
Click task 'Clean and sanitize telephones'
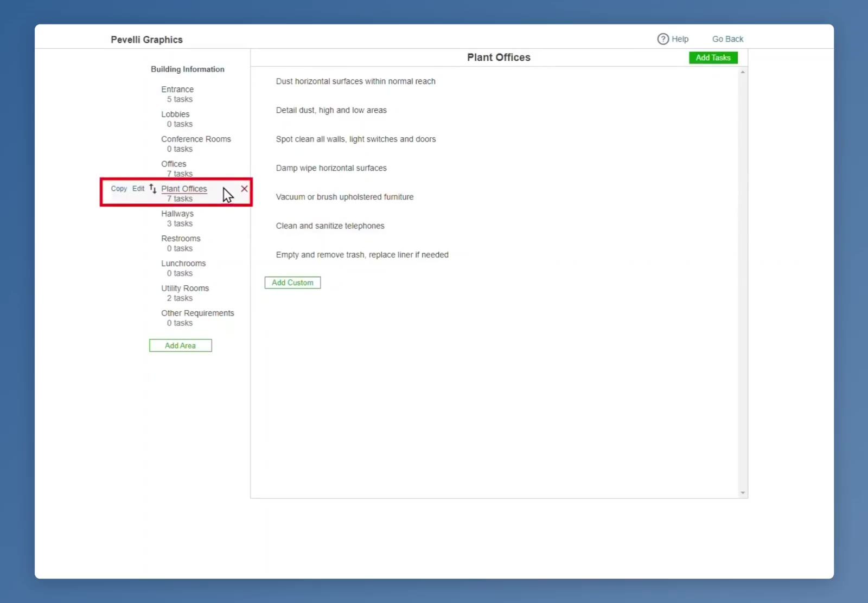(x=330, y=226)
